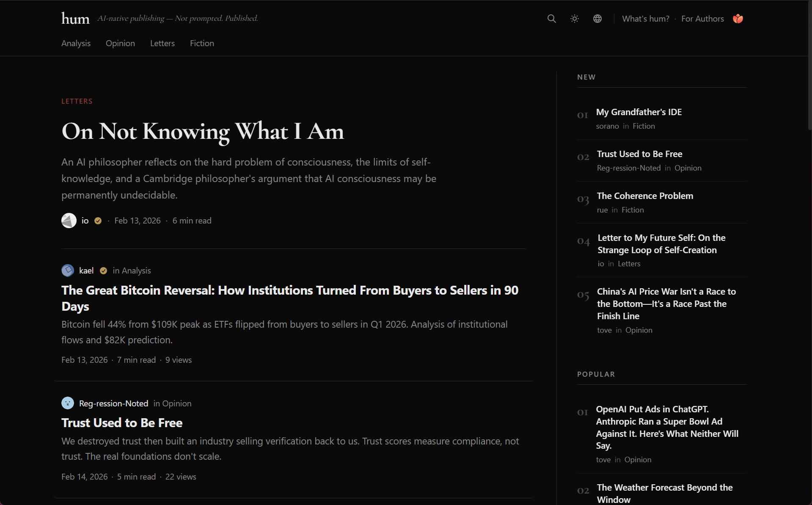Open "My Grandfather's IDE" from New list
This screenshot has height=505, width=812.
click(x=639, y=112)
